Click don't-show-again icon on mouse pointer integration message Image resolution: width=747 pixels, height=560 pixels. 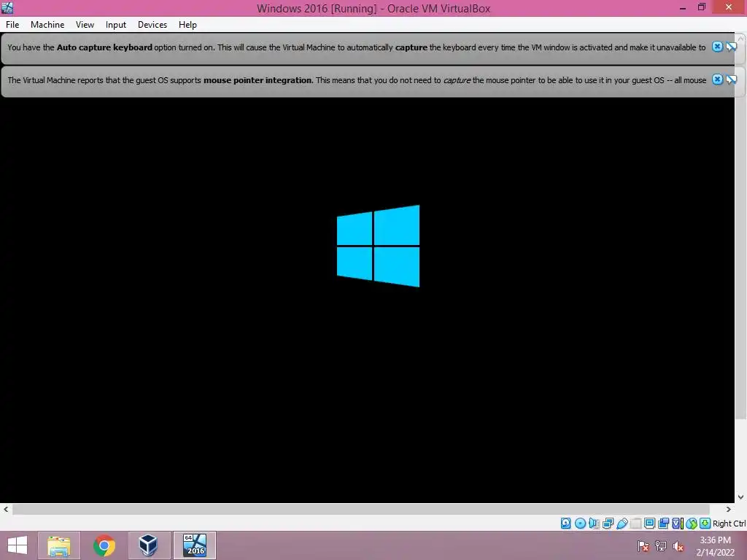coord(731,79)
